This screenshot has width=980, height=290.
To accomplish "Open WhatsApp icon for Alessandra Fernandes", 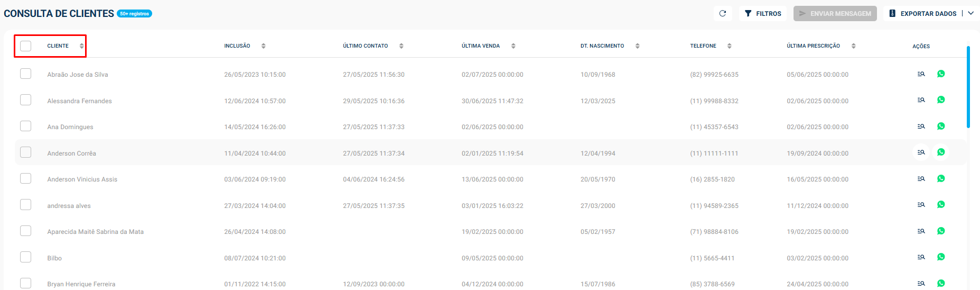I will [x=941, y=99].
